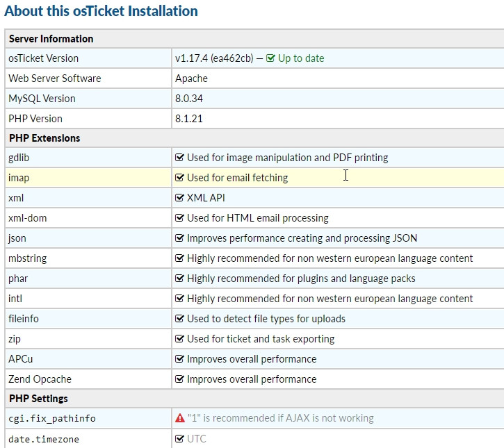
Task: Click the Zend Opcache extension name
Action: point(40,379)
